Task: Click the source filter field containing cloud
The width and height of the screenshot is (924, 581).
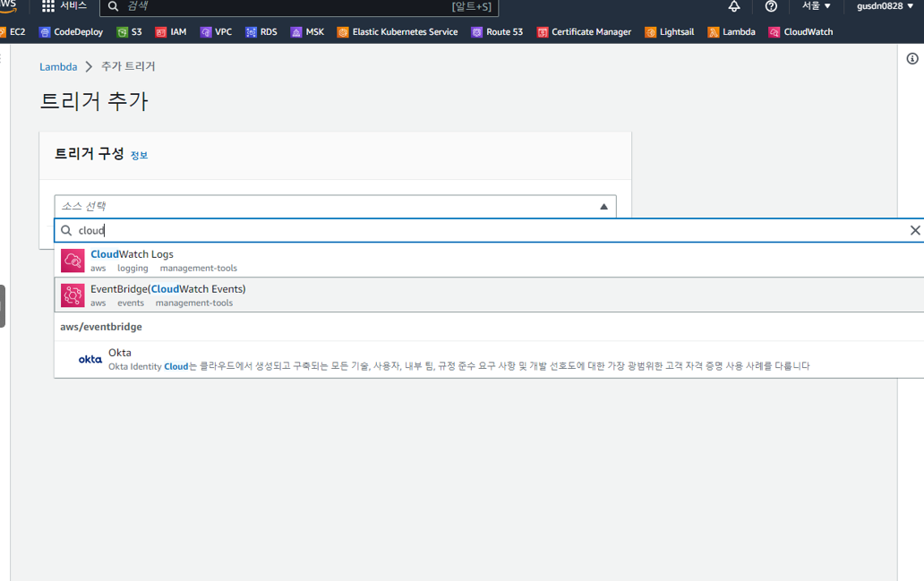Action: point(489,230)
